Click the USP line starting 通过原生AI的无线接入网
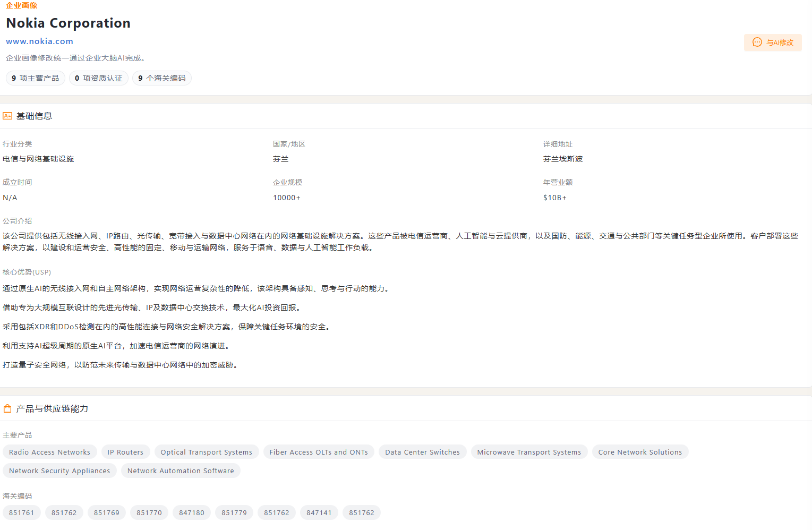The image size is (812, 530). 197,288
